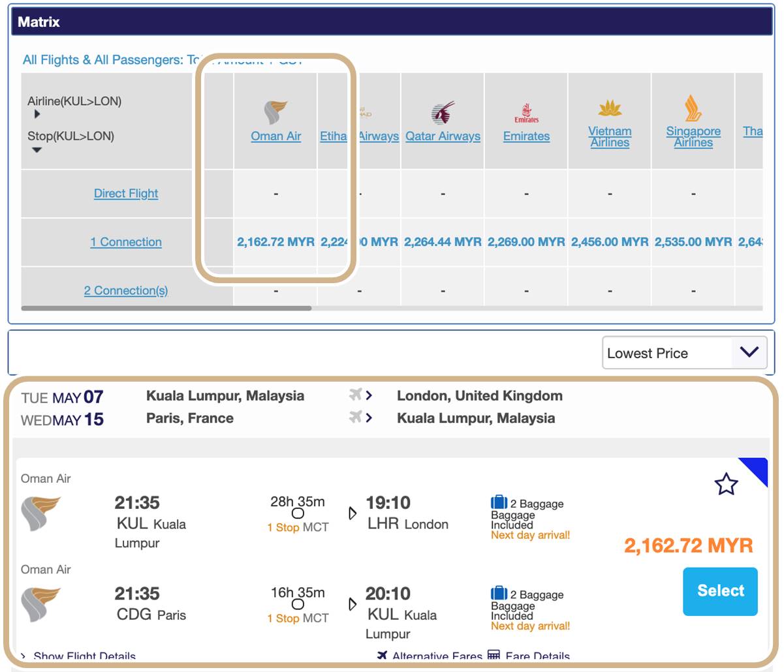The image size is (784, 672).
Task: Click the Fare Details table icon
Action: click(x=494, y=655)
